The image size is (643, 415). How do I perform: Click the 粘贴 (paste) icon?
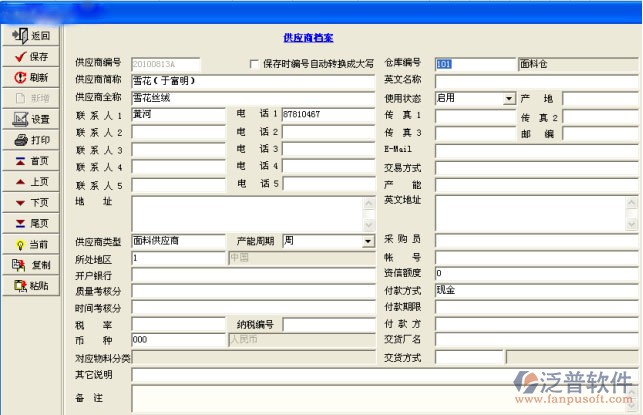(20, 286)
